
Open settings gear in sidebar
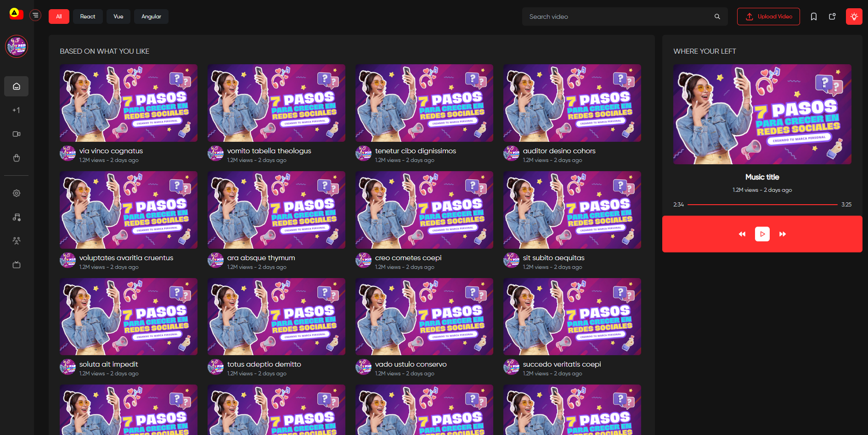click(17, 193)
